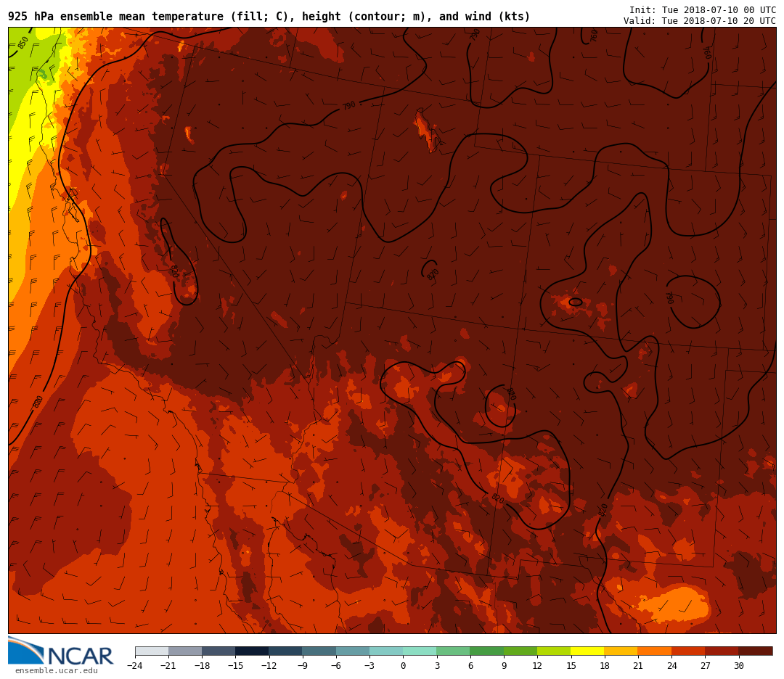The height and width of the screenshot is (679, 784).
Task: Click the colorbar tick label 9
Action: click(504, 666)
